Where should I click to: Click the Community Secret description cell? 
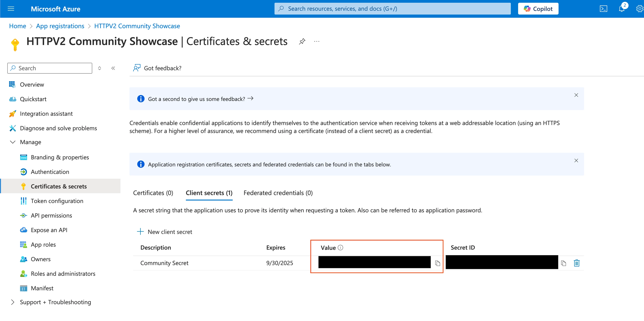(164, 263)
